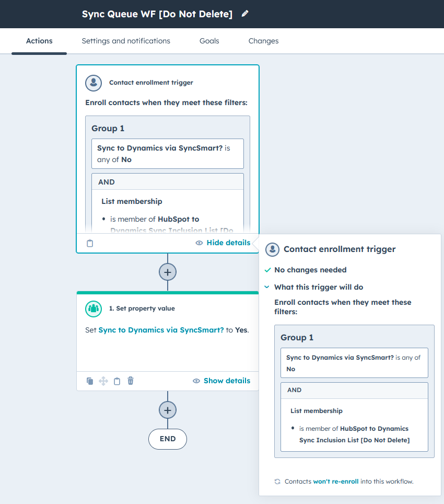
Task: Switch to the Actions tab
Action: pyautogui.click(x=39, y=41)
